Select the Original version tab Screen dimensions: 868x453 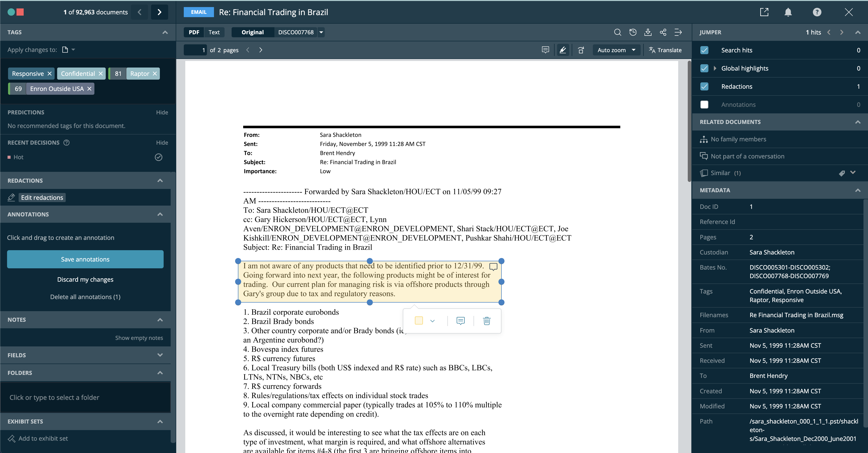tap(252, 33)
